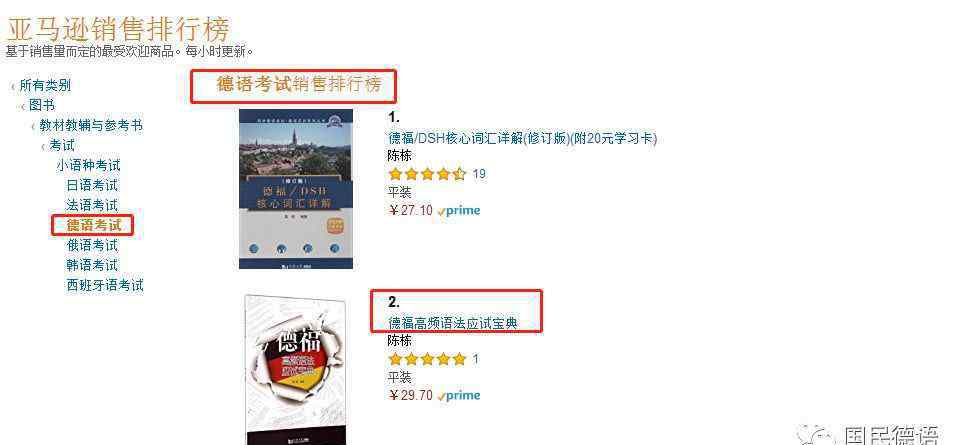Open the 韩语考试 category
This screenshot has width=970, height=445.
92,265
